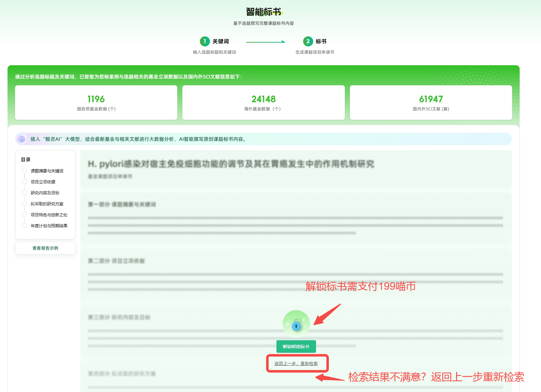
Task: Select 课题摘要与关键词 radio in 目录
Action: click(24, 171)
